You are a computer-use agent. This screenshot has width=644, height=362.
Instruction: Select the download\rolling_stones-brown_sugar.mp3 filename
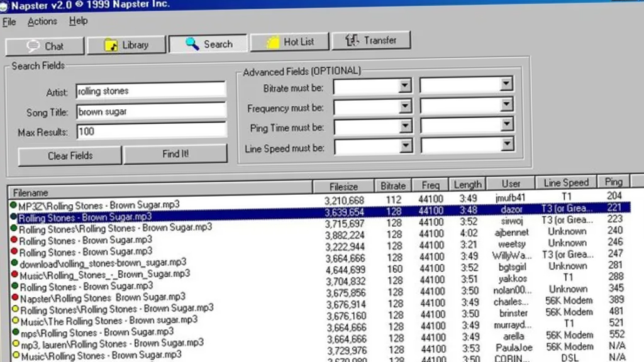click(x=103, y=263)
